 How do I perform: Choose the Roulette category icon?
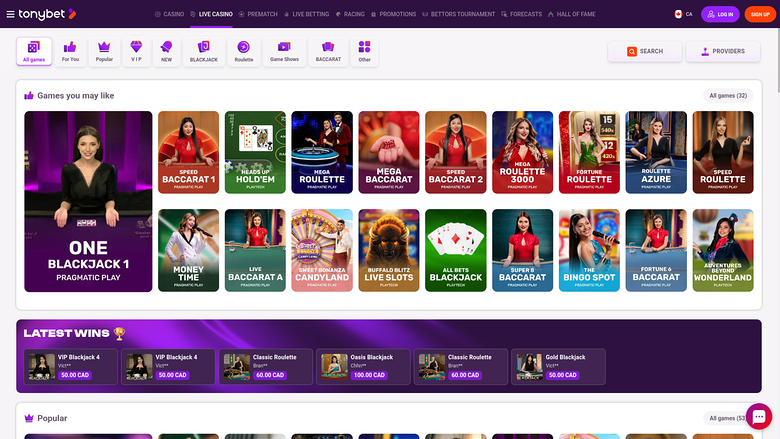[x=244, y=51]
